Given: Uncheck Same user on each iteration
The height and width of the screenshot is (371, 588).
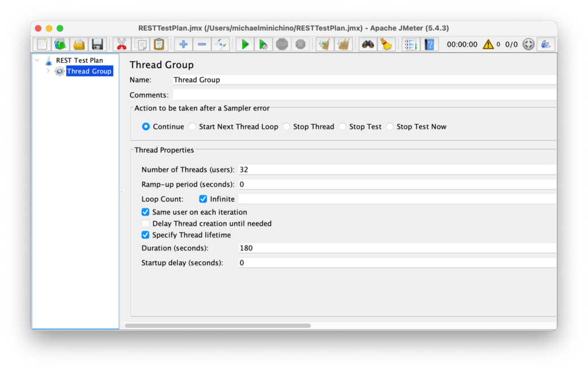Looking at the screenshot, I should [x=145, y=212].
